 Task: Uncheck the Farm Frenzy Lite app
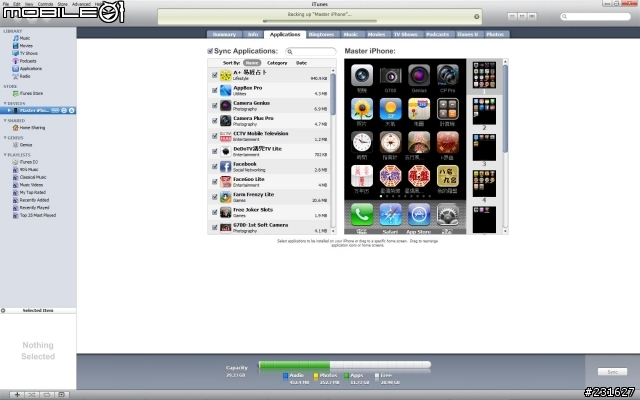click(214, 197)
